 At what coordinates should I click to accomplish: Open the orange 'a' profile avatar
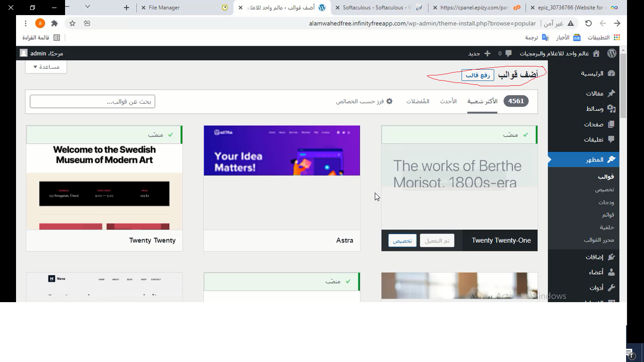click(x=40, y=23)
